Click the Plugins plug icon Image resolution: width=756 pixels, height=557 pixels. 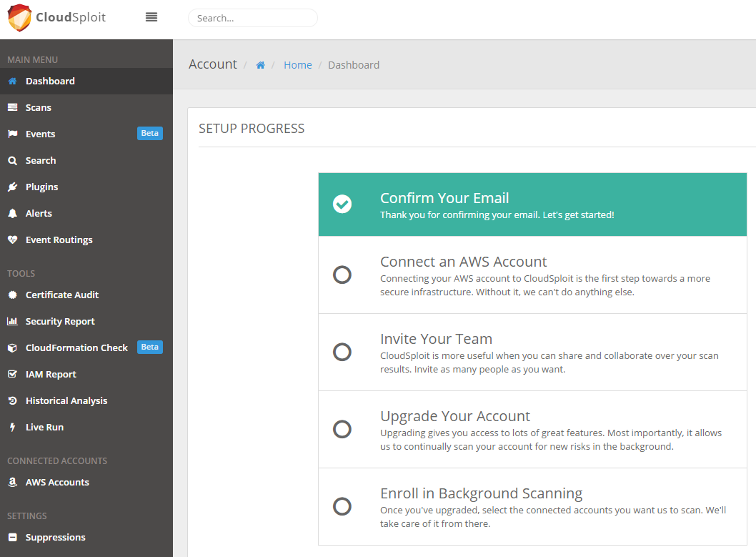pos(13,187)
